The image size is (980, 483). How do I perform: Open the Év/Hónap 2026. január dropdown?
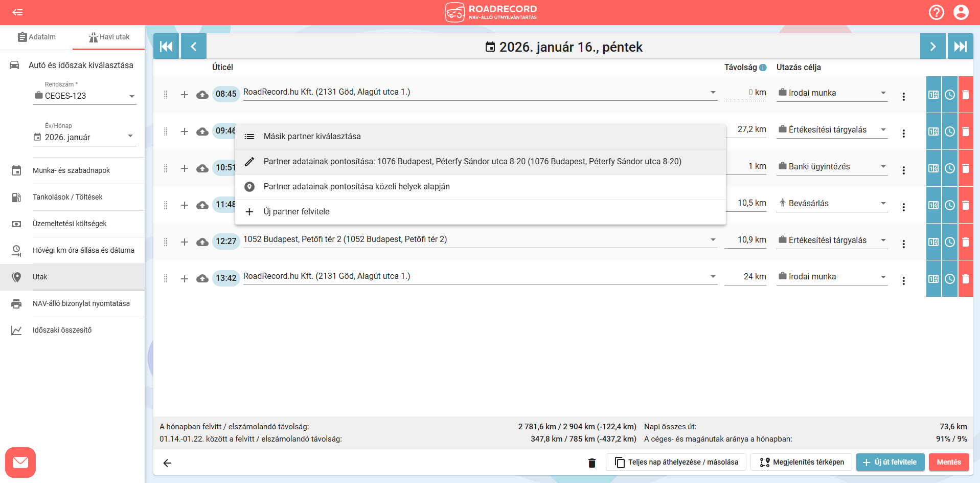(x=130, y=136)
